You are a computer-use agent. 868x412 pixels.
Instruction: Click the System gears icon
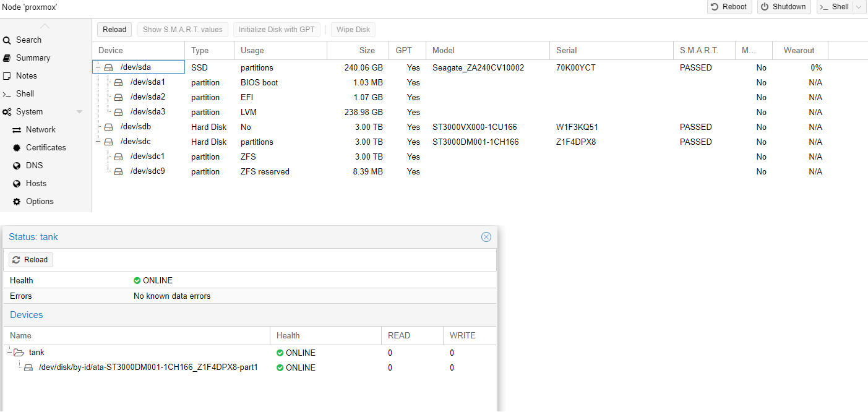click(x=7, y=112)
